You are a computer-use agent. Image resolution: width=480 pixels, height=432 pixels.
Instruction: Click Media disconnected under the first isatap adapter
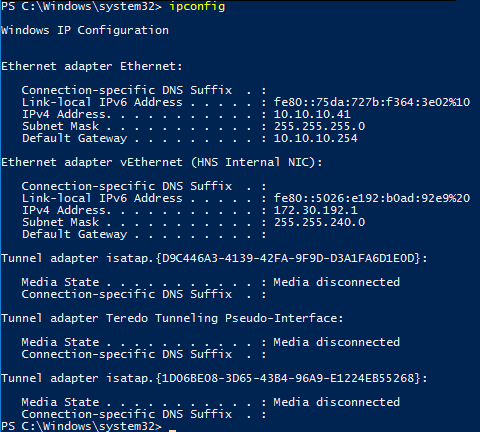coord(337,282)
